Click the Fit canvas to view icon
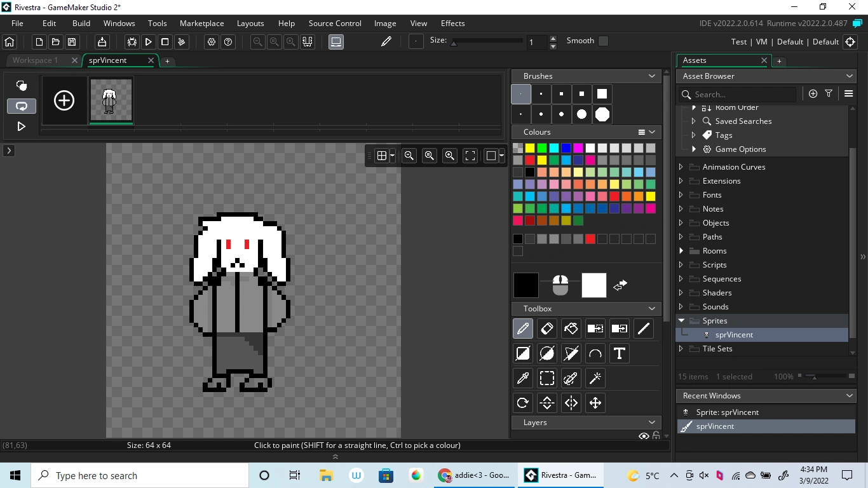Viewport: 868px width, 488px height. click(x=470, y=156)
